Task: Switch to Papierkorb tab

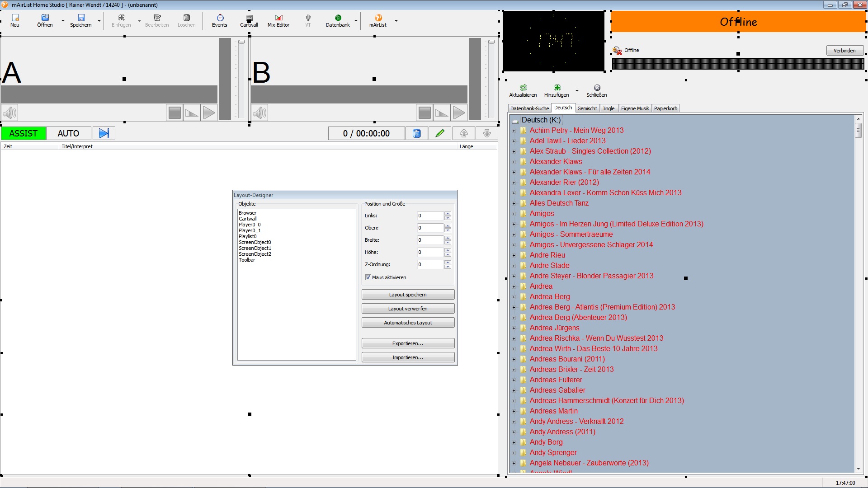Action: pos(665,108)
